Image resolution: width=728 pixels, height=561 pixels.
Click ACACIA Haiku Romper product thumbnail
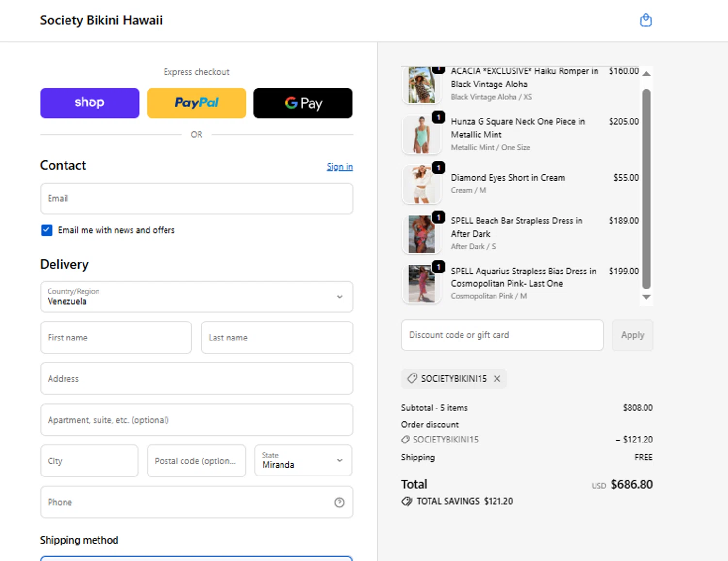point(421,85)
